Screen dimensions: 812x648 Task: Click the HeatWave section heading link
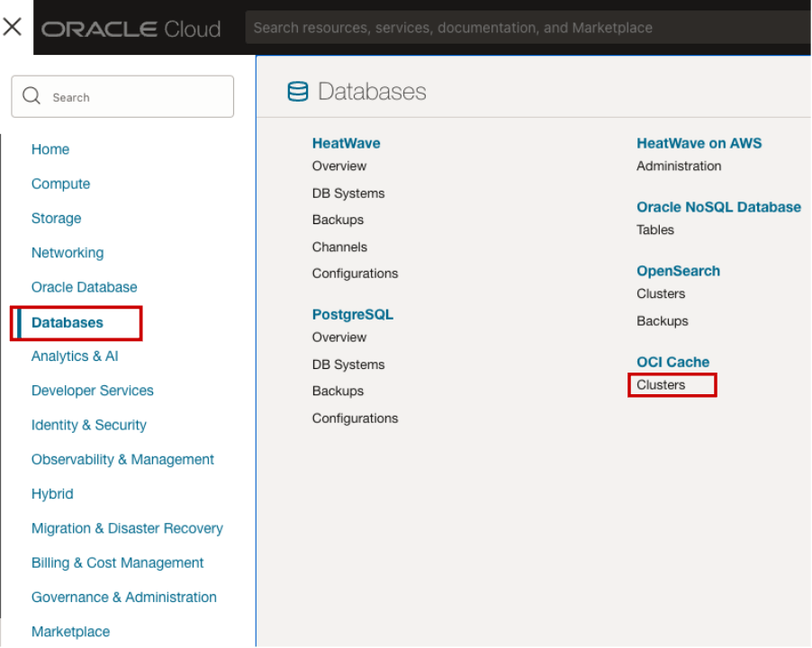[x=346, y=143]
